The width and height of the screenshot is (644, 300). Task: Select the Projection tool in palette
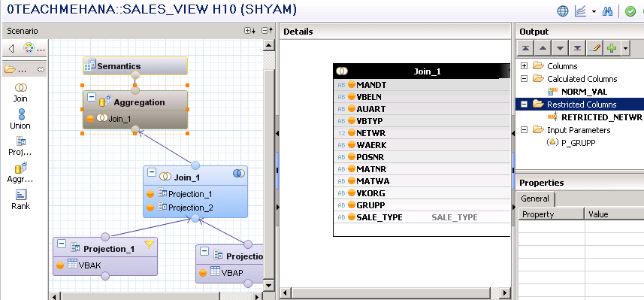coord(20,147)
